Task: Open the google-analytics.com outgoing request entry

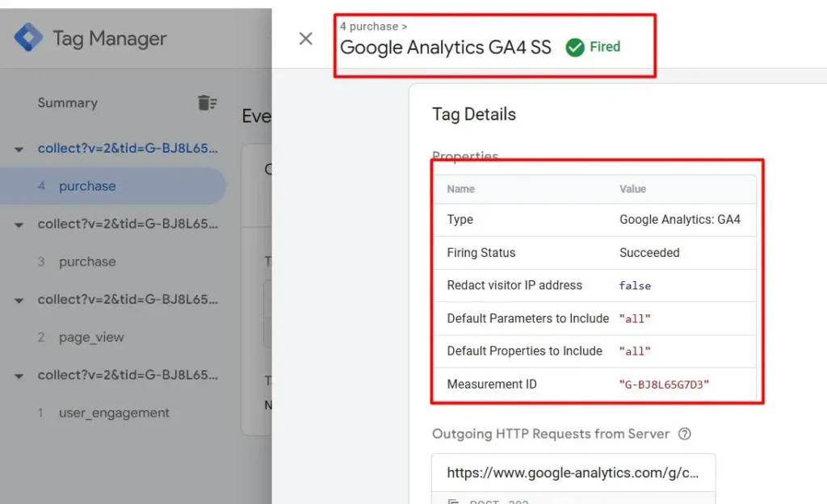Action: [573, 472]
